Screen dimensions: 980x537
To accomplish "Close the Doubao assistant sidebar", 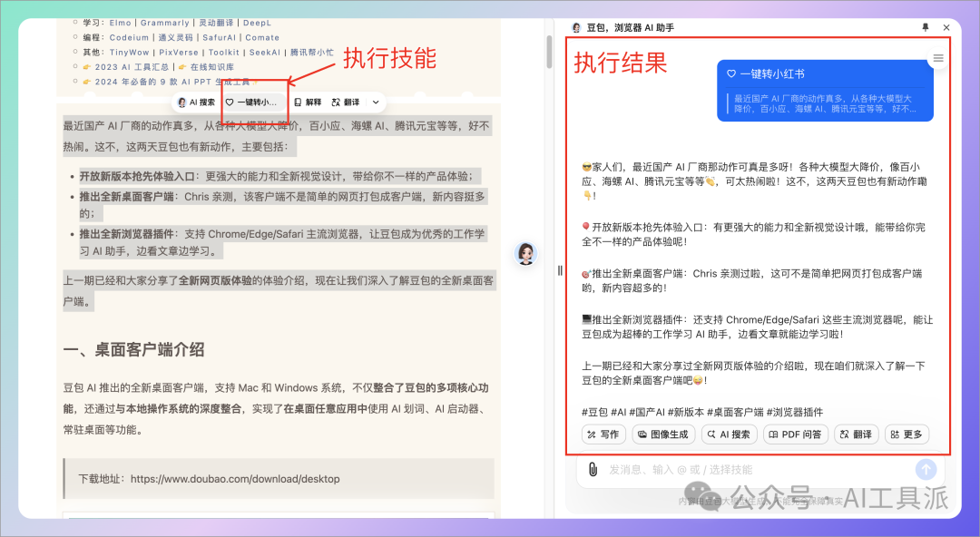I will coord(946,27).
